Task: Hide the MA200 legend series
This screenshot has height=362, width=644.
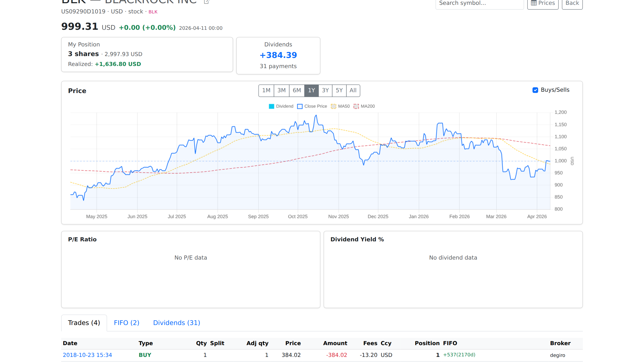Action: click(x=364, y=106)
